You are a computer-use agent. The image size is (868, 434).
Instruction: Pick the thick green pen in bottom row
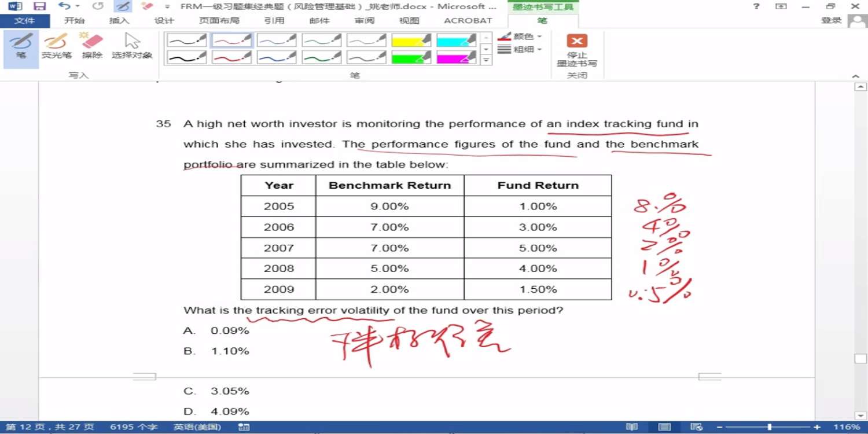pyautogui.click(x=322, y=57)
